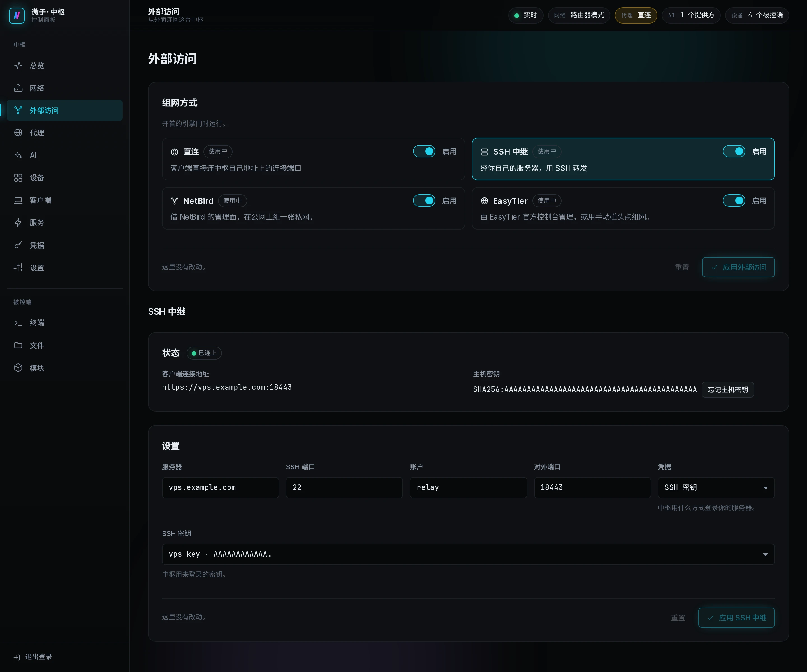Click the 模块 cube icon in sidebar
807x672 pixels.
point(18,368)
